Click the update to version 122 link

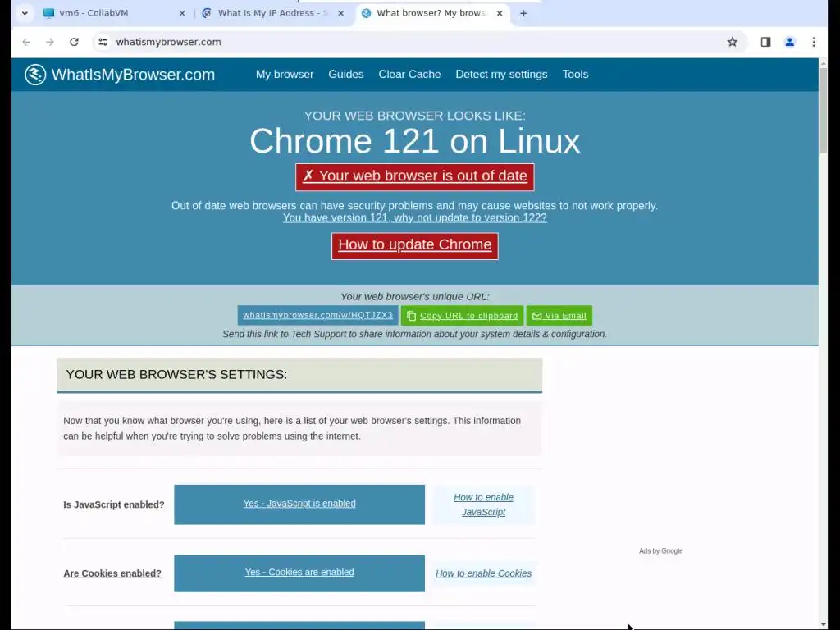click(414, 217)
